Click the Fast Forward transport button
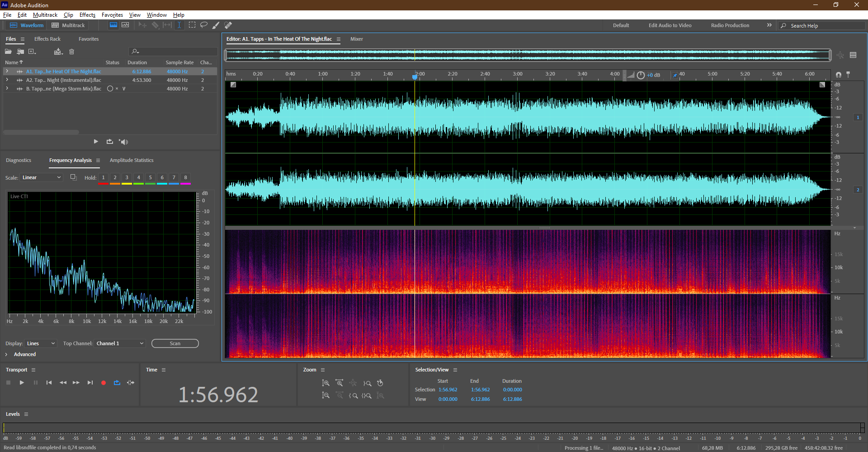The image size is (868, 452). pyautogui.click(x=76, y=383)
